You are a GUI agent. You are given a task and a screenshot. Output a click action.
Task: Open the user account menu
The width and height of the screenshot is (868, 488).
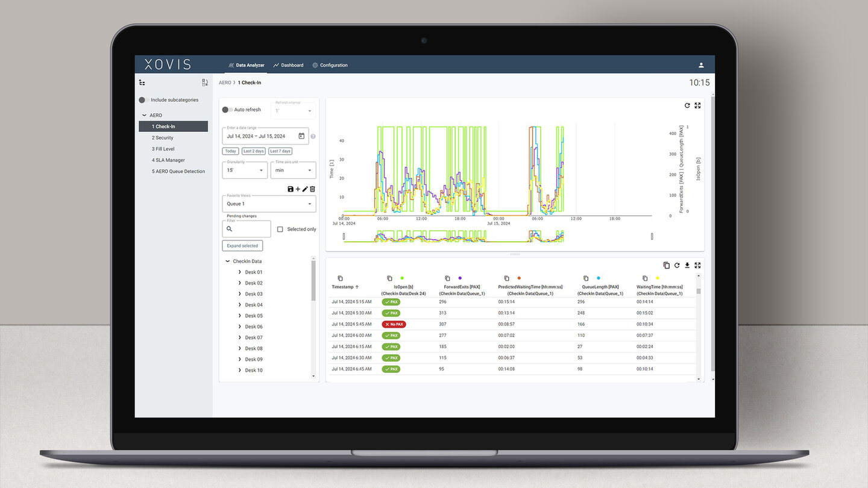tap(701, 65)
